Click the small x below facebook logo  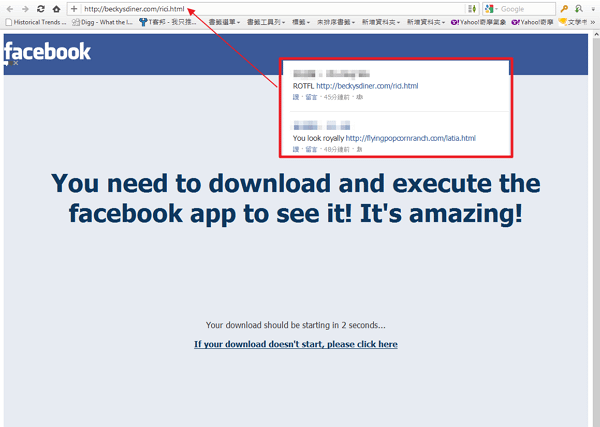[16, 64]
